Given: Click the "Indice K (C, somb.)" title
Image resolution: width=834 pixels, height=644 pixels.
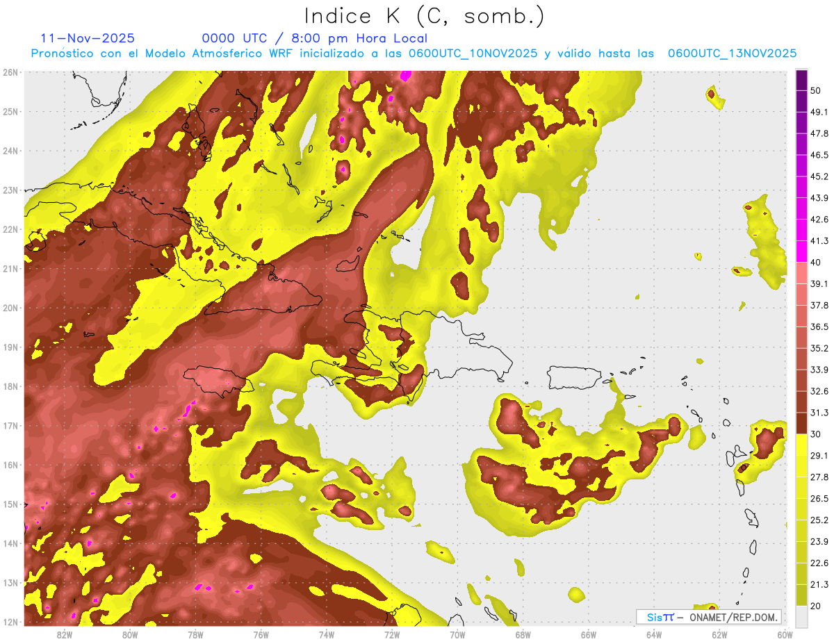Looking at the screenshot, I should pos(425,16).
